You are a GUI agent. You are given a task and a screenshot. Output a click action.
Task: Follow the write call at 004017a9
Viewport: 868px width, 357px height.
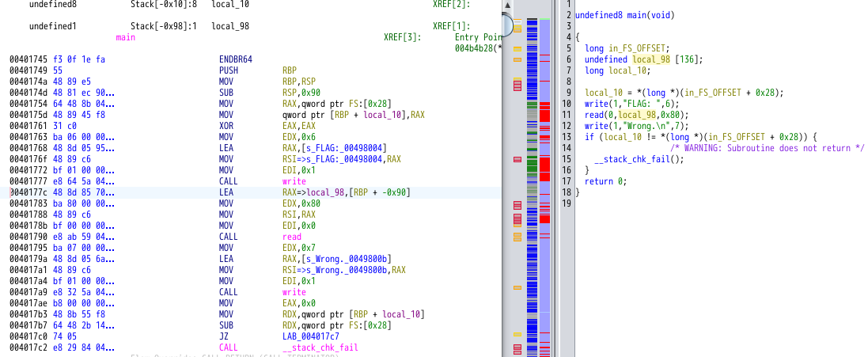[294, 291]
